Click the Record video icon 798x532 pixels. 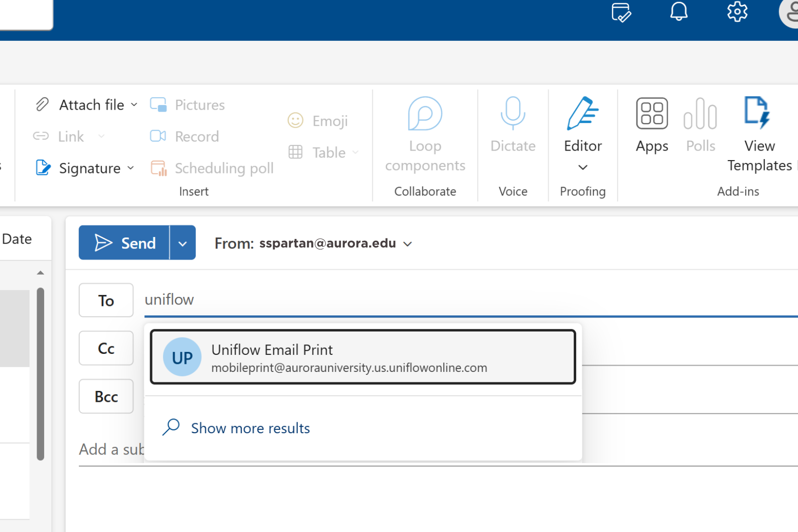coord(158,136)
